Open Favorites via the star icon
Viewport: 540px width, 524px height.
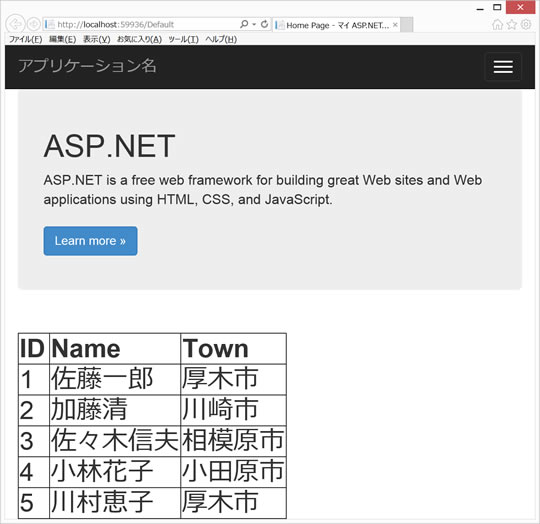coord(512,24)
